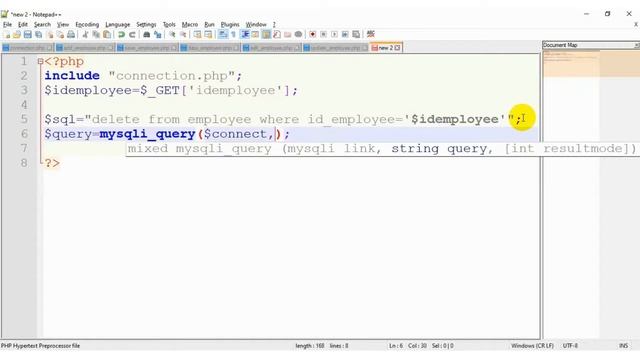The image size is (640, 360).
Task: Click 'Windows (CR LF)' in status bar
Action: point(532,346)
